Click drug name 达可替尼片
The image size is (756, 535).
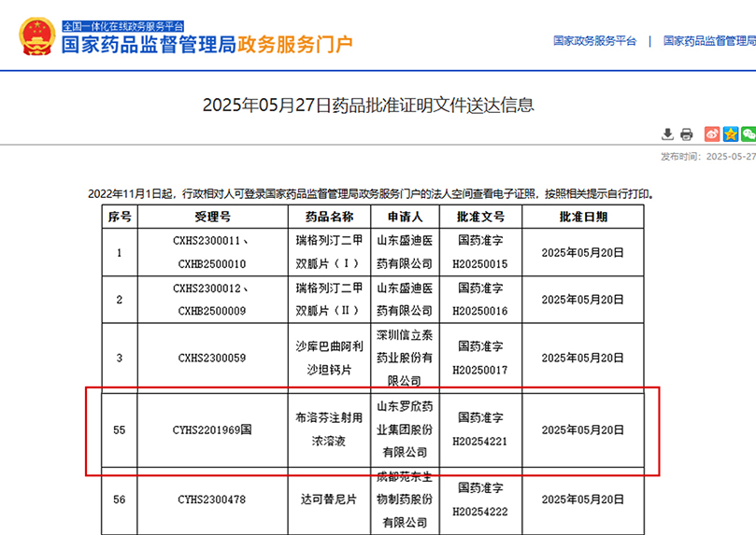pos(322,500)
